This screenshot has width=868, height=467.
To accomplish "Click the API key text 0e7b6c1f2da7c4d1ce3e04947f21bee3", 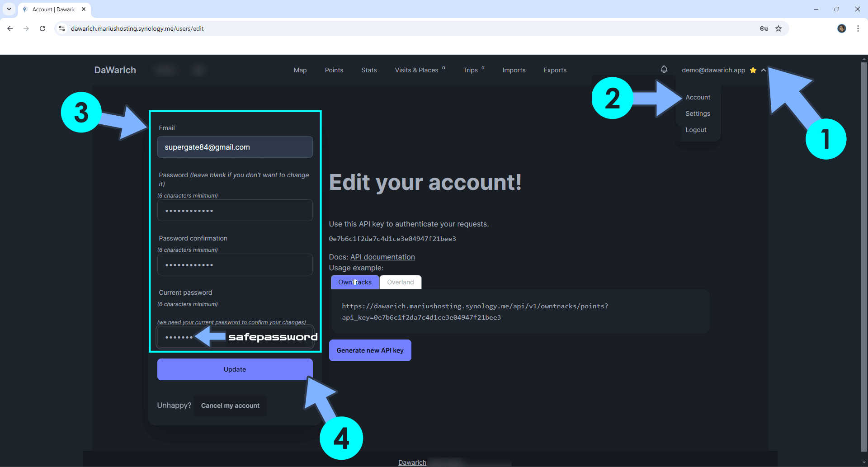I will (x=392, y=239).
